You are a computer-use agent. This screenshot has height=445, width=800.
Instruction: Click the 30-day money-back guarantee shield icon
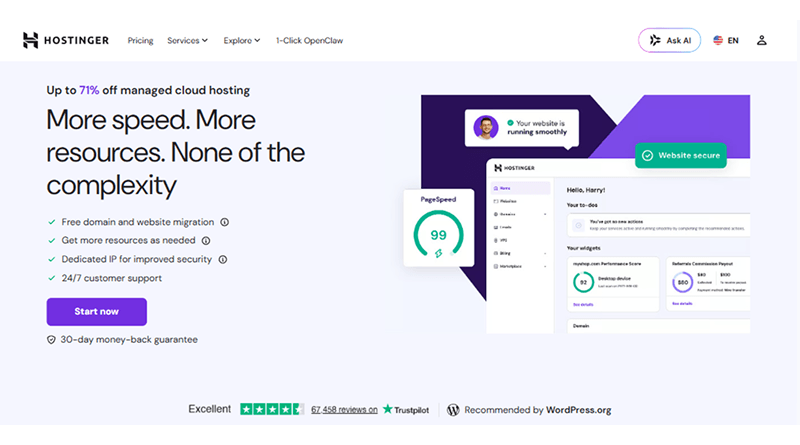point(51,340)
